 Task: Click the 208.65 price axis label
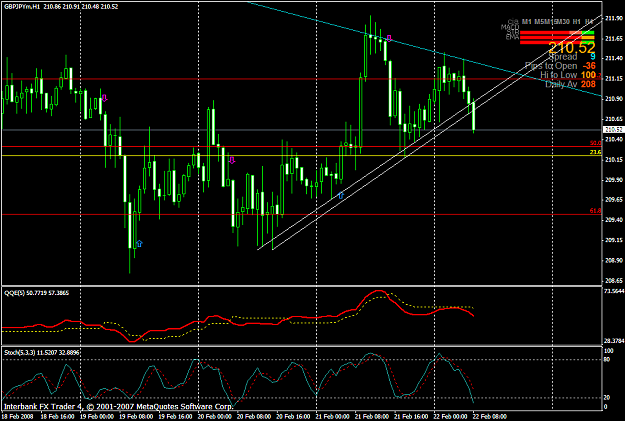coord(614,280)
